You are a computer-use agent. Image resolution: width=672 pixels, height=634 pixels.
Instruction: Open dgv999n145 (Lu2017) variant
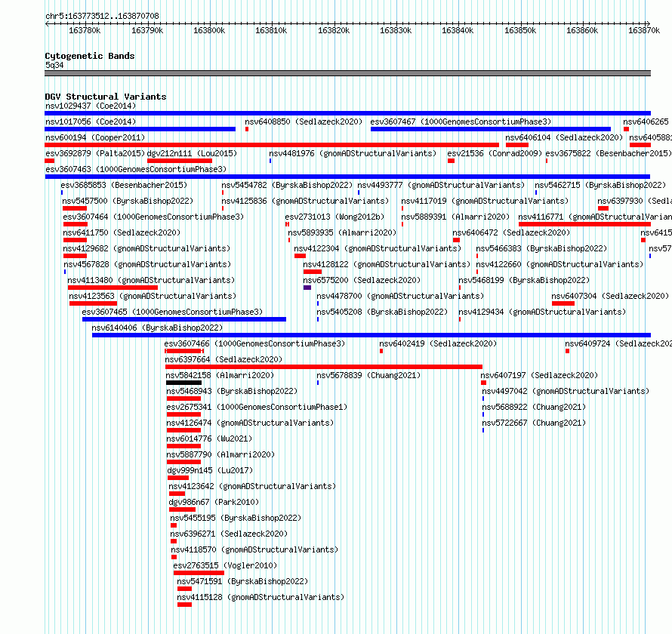(210, 470)
